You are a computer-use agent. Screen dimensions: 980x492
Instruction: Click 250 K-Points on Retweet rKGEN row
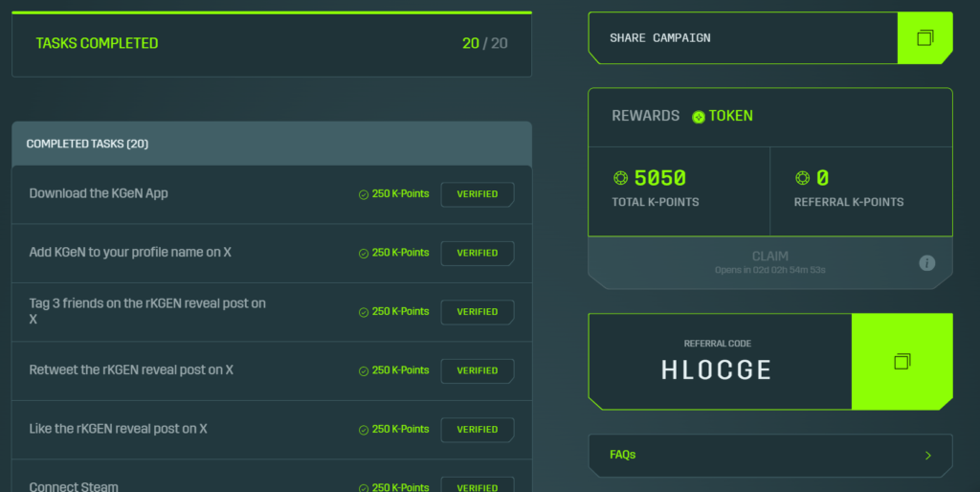point(401,370)
